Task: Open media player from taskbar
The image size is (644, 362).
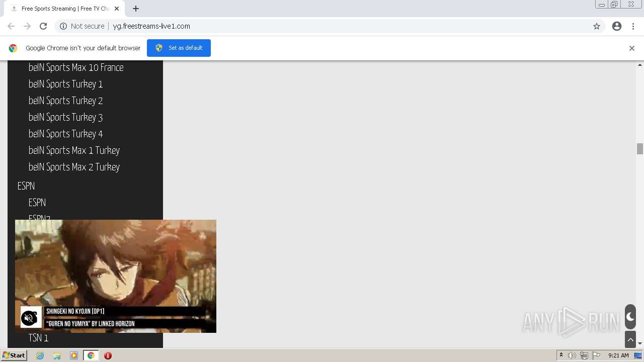Action: coord(74,355)
